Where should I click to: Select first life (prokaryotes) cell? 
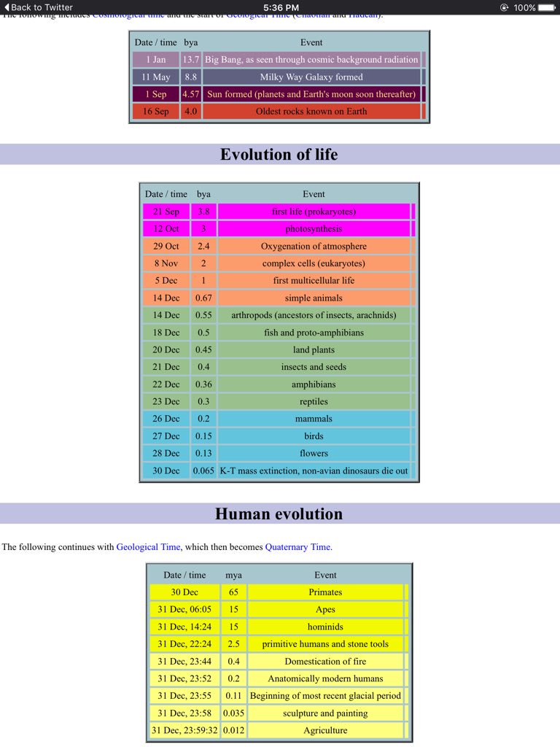(x=314, y=211)
